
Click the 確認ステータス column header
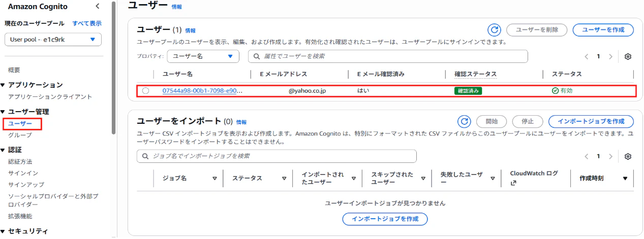475,74
